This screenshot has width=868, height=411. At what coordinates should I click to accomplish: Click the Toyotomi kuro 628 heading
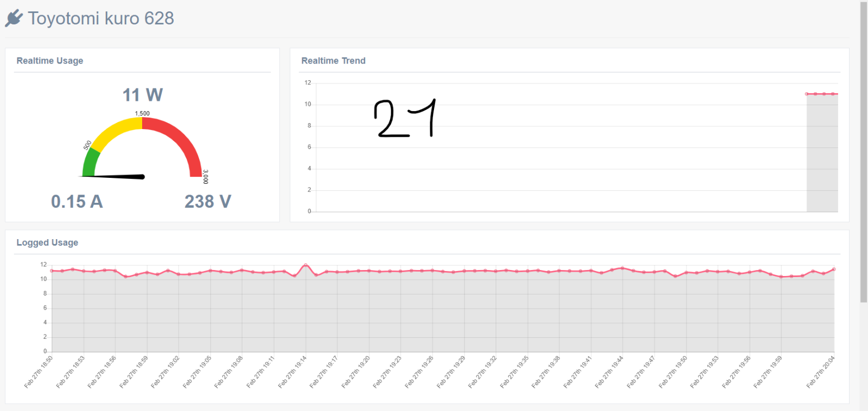101,18
